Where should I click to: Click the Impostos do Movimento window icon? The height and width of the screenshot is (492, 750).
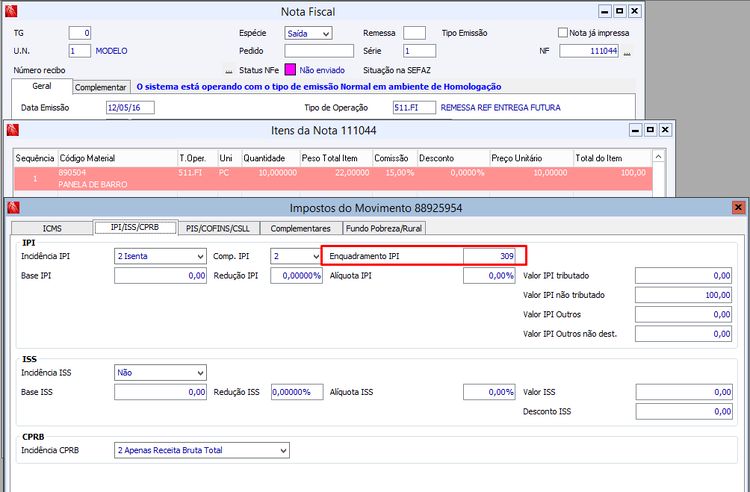pos(13,208)
